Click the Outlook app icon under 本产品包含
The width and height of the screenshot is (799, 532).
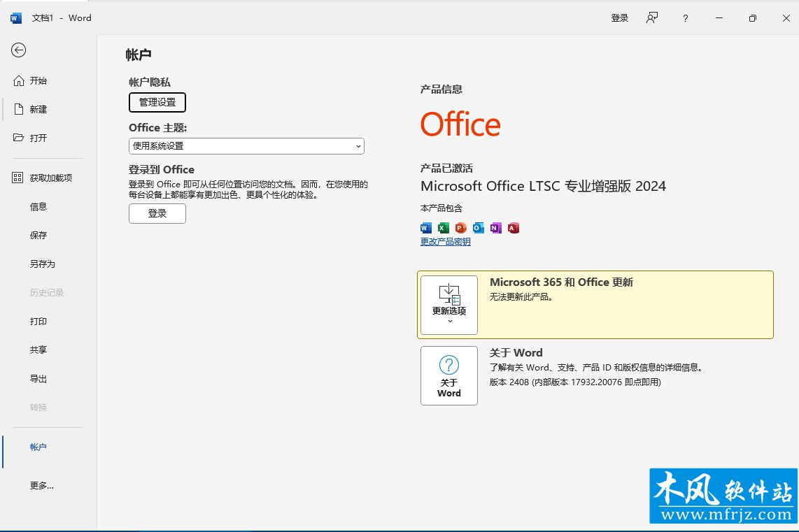478,228
